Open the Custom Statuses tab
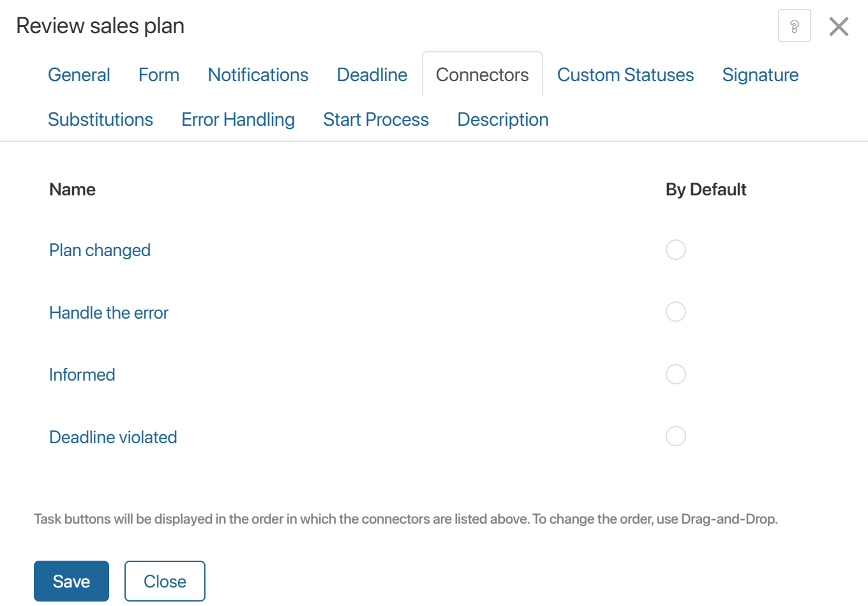 pos(625,75)
